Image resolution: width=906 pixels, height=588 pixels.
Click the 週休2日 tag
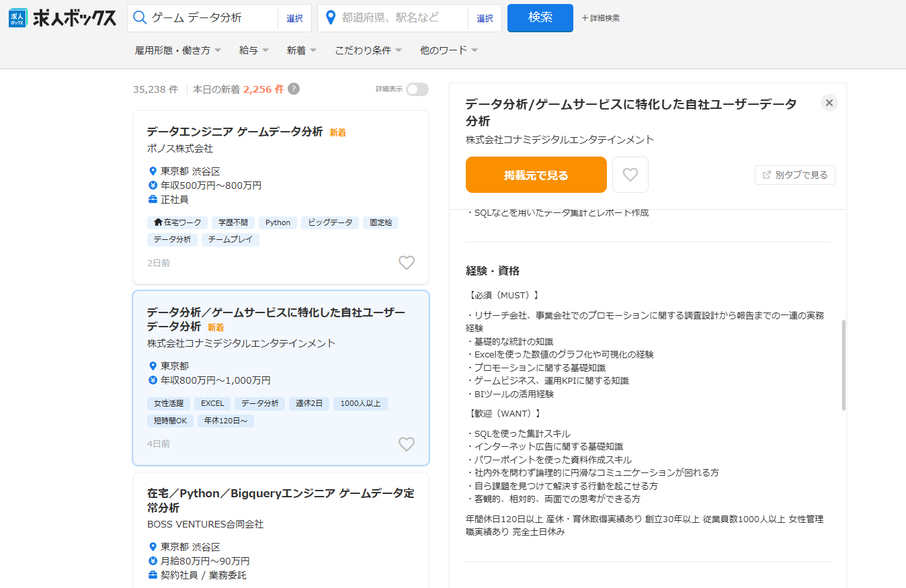click(309, 404)
